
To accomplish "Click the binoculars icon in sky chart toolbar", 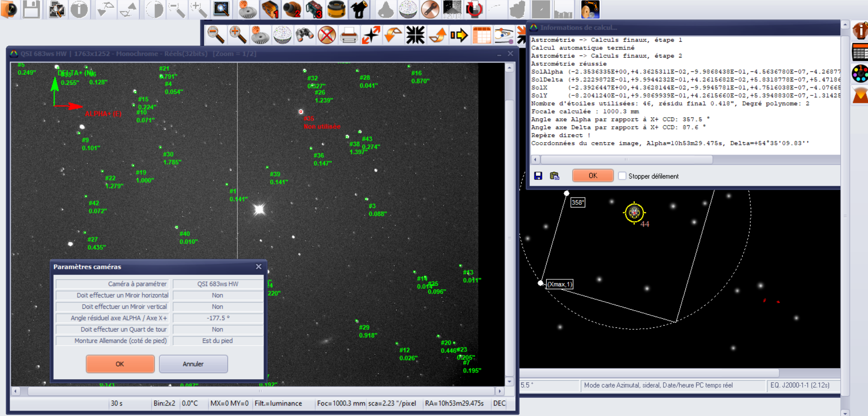I will (304, 35).
